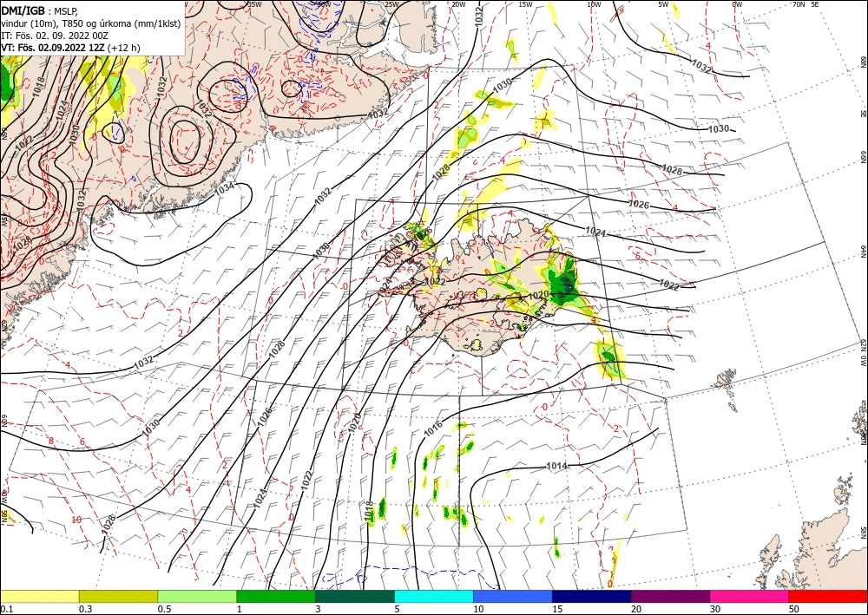868x615 pixels.
Task: Click the legend value '15'
Action: coord(557,609)
